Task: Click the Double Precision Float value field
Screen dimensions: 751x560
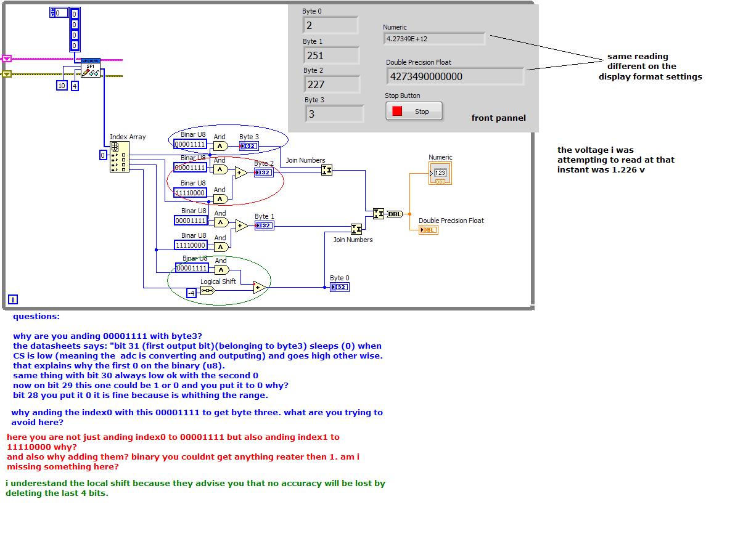Action: pos(456,76)
